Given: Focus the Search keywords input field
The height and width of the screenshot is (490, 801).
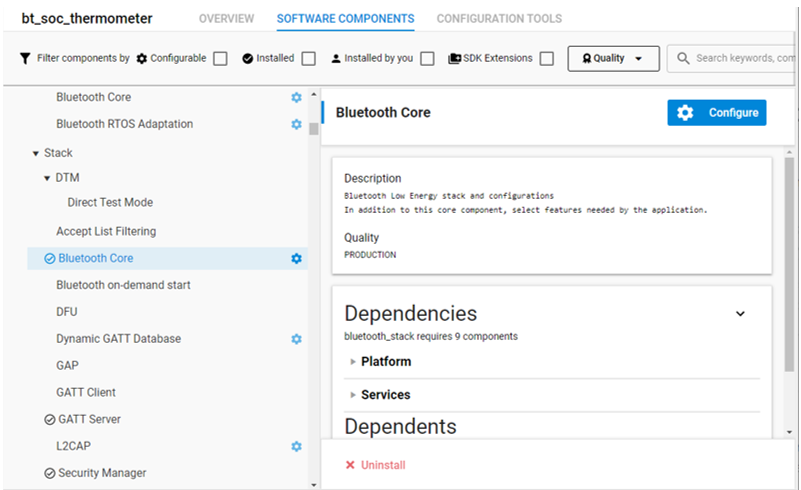Looking at the screenshot, I should click(733, 59).
